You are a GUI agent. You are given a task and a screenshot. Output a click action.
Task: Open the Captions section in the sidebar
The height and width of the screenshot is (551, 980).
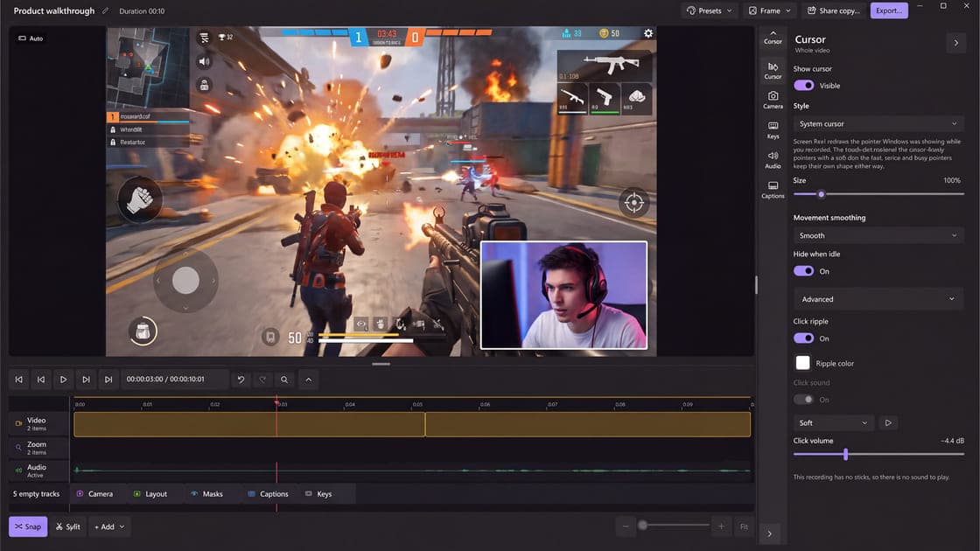click(x=773, y=190)
